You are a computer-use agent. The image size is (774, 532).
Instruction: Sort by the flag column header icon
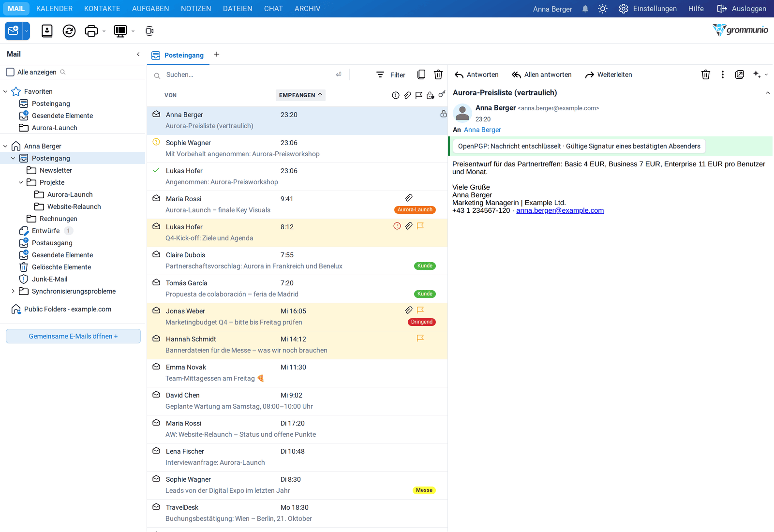tap(419, 95)
